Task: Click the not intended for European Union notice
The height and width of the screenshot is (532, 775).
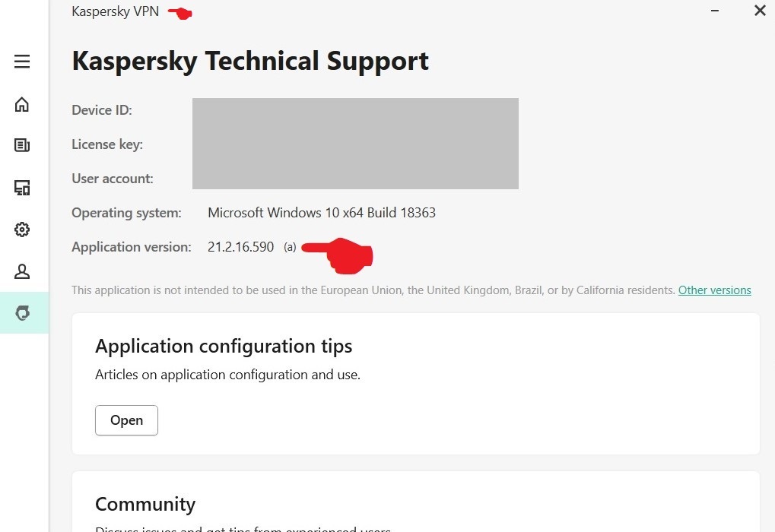Action: 373,290
